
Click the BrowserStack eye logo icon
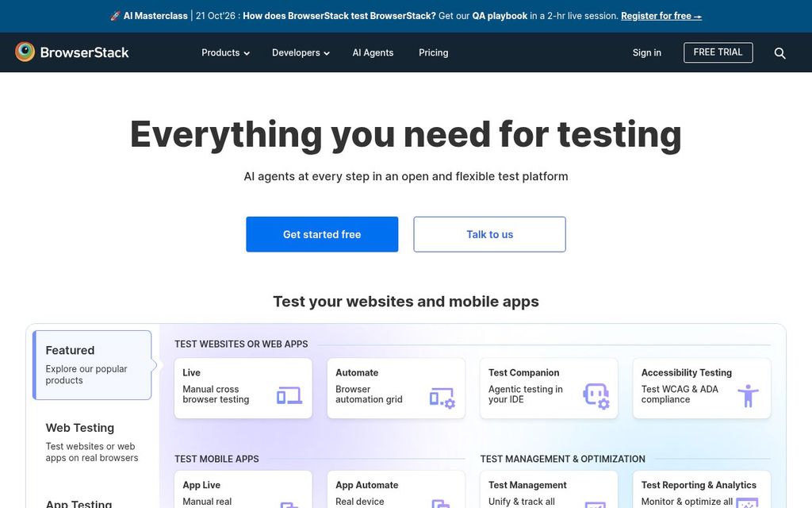pos(25,52)
